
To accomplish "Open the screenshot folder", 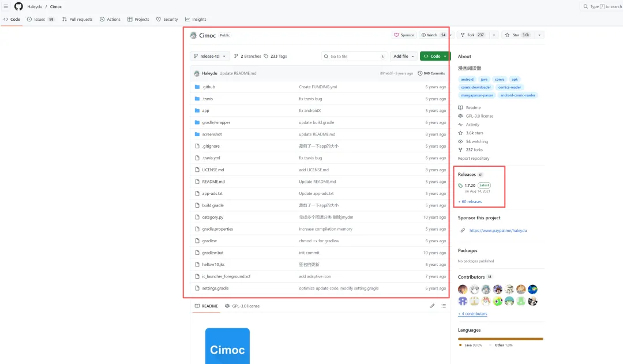I will 212,134.
